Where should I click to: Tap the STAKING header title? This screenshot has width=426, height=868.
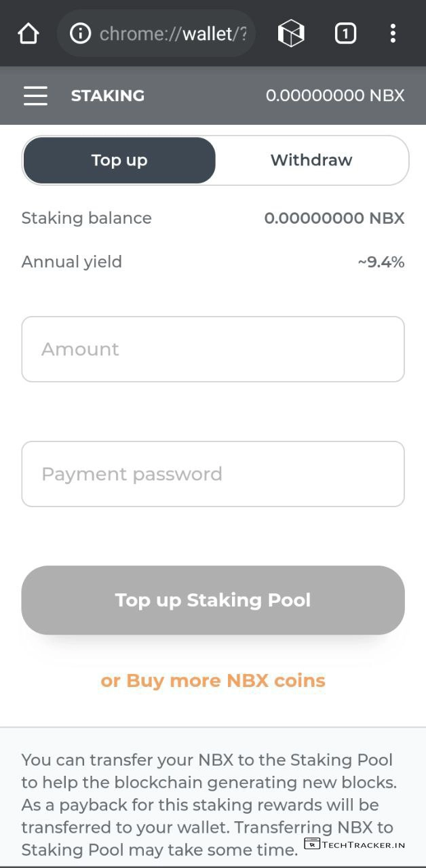click(x=108, y=96)
